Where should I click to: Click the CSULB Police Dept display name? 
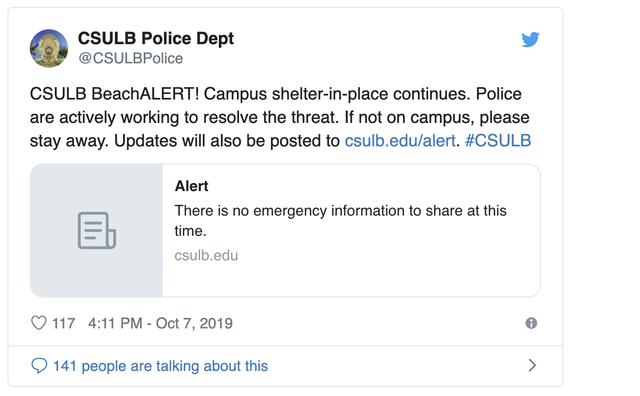pyautogui.click(x=156, y=38)
